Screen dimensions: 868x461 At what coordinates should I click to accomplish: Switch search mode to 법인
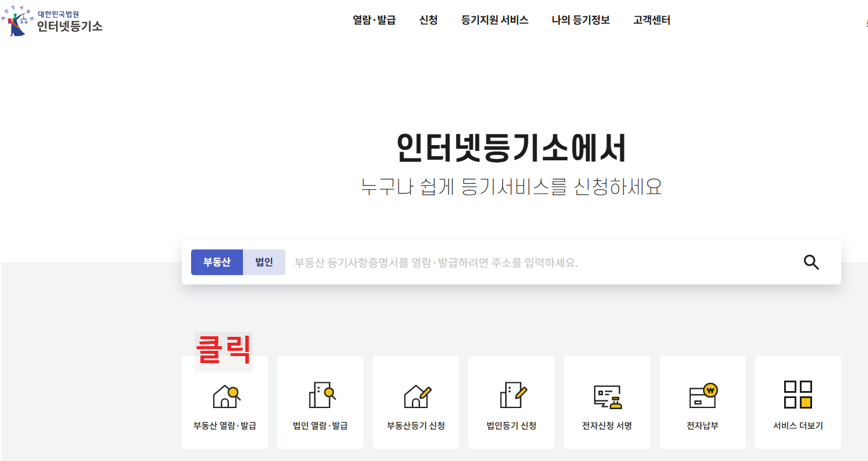pos(264,262)
